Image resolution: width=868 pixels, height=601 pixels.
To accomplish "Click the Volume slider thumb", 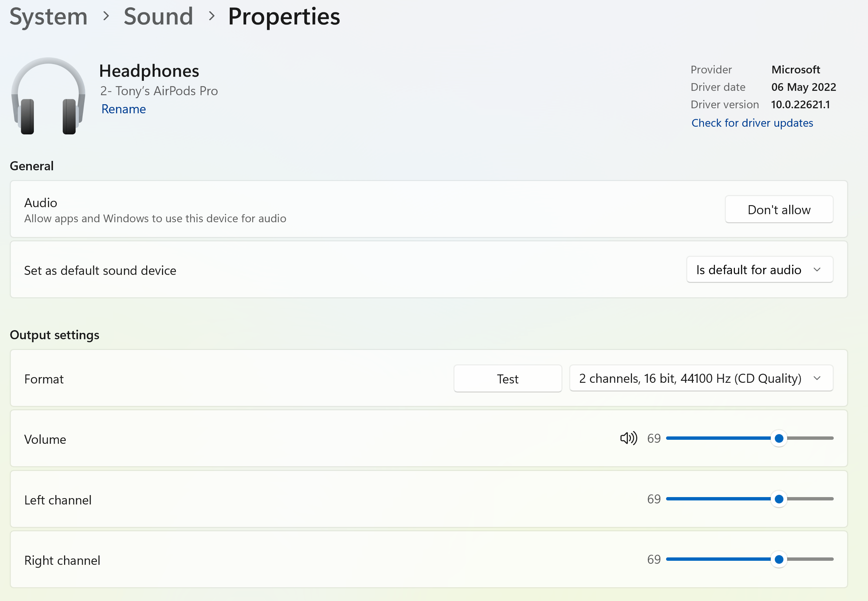I will coord(779,438).
